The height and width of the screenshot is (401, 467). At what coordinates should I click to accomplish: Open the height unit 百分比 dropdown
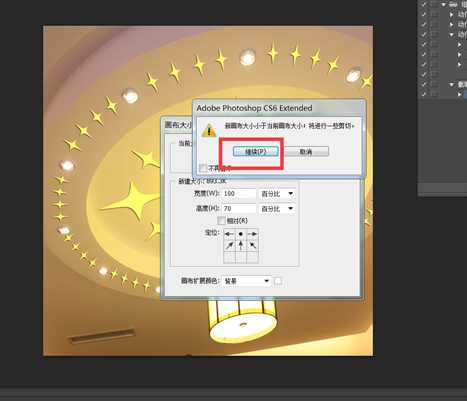[x=277, y=209]
